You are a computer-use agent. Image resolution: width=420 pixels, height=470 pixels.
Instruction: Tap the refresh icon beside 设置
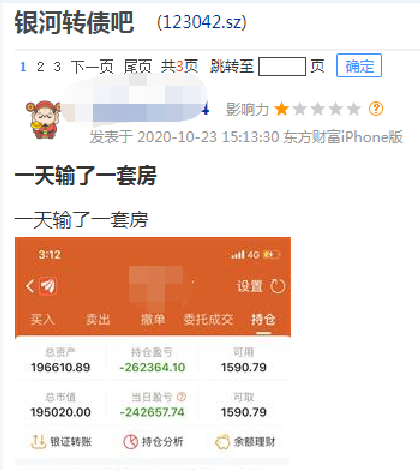278,286
